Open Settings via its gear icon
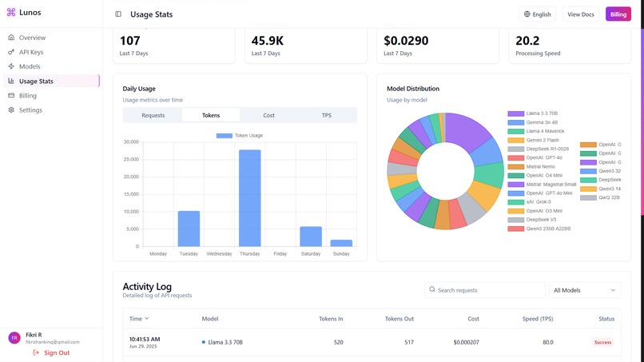 11,109
